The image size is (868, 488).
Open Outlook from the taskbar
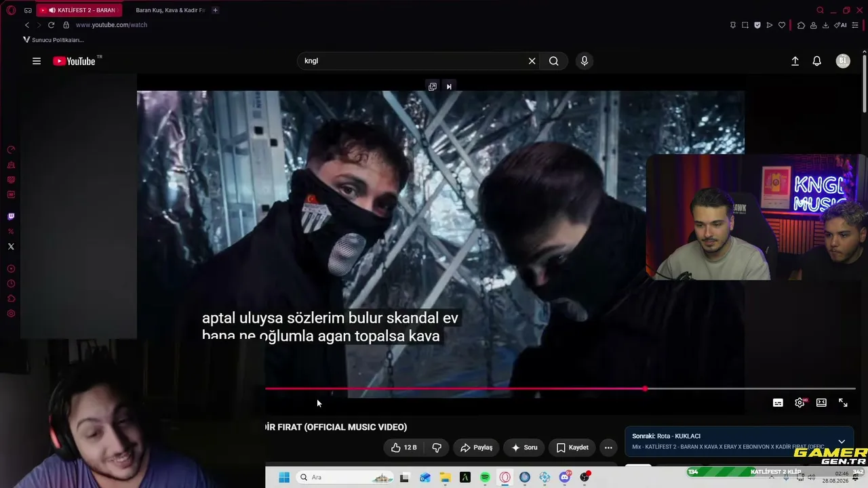[425, 477]
